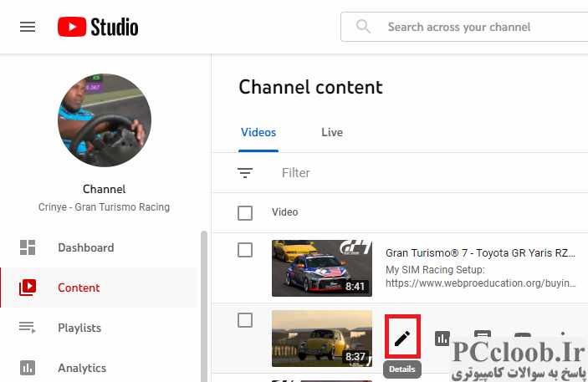Open the Gran Turismo 7 Toyota GR Yaris title
The width and height of the screenshot is (588, 382).
coord(480,253)
